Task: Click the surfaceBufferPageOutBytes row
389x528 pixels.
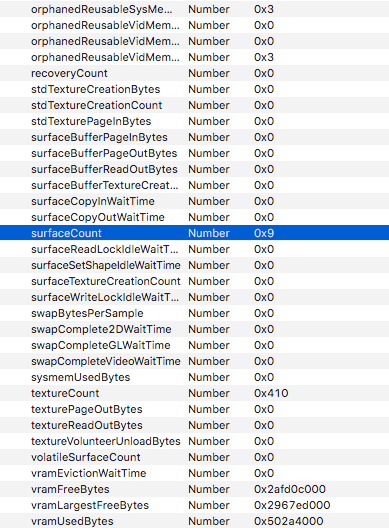Action: pyautogui.click(x=194, y=153)
